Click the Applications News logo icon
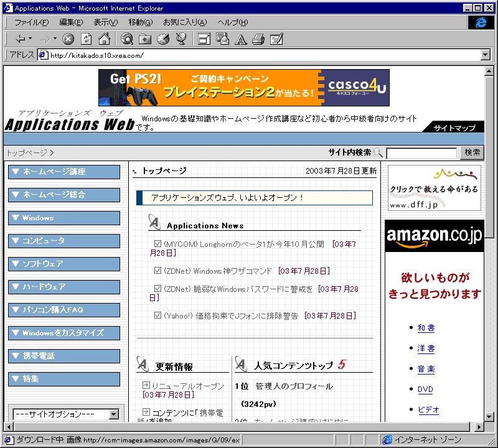 154,222
